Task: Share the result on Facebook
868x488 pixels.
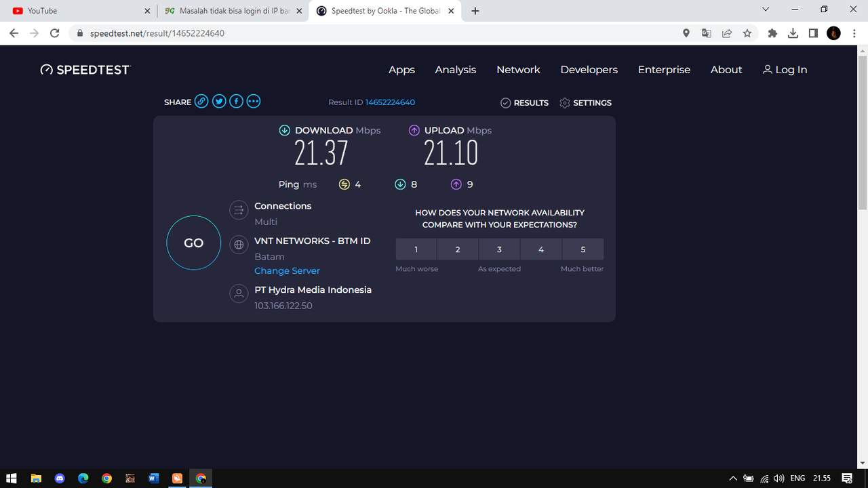Action: click(236, 102)
